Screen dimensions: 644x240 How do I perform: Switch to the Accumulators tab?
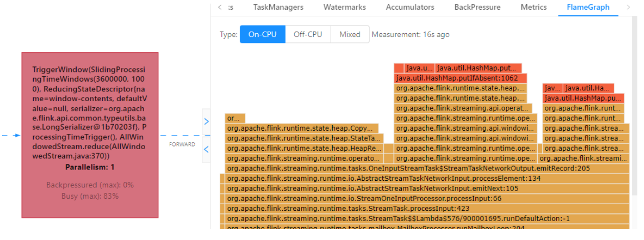pos(410,7)
